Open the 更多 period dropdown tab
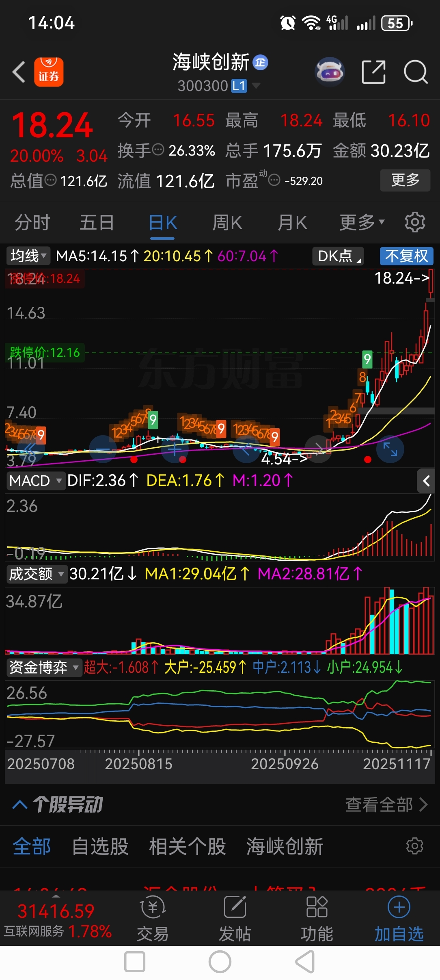440x980 pixels. tap(362, 222)
